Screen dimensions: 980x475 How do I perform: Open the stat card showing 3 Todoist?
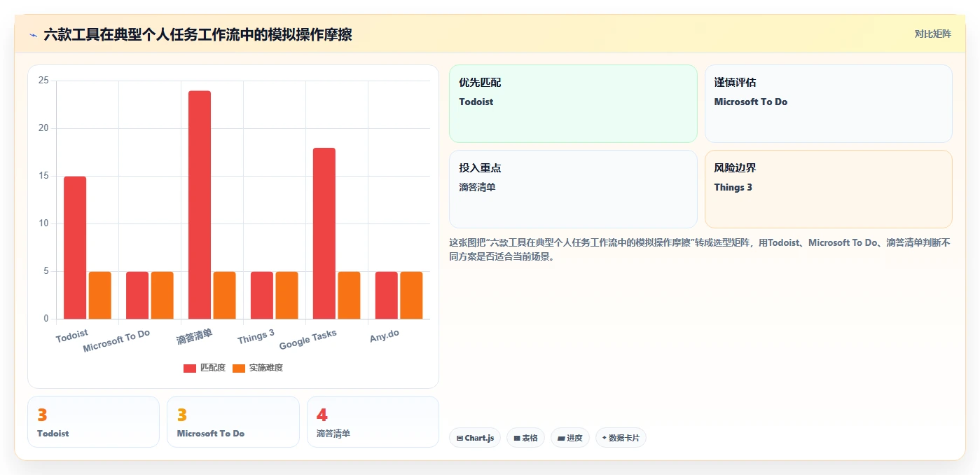tap(94, 422)
